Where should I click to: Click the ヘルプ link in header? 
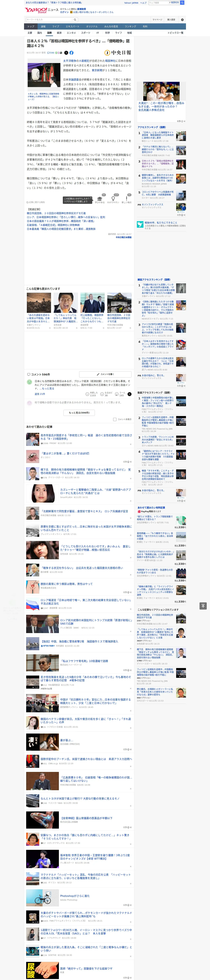click(x=143, y=3)
